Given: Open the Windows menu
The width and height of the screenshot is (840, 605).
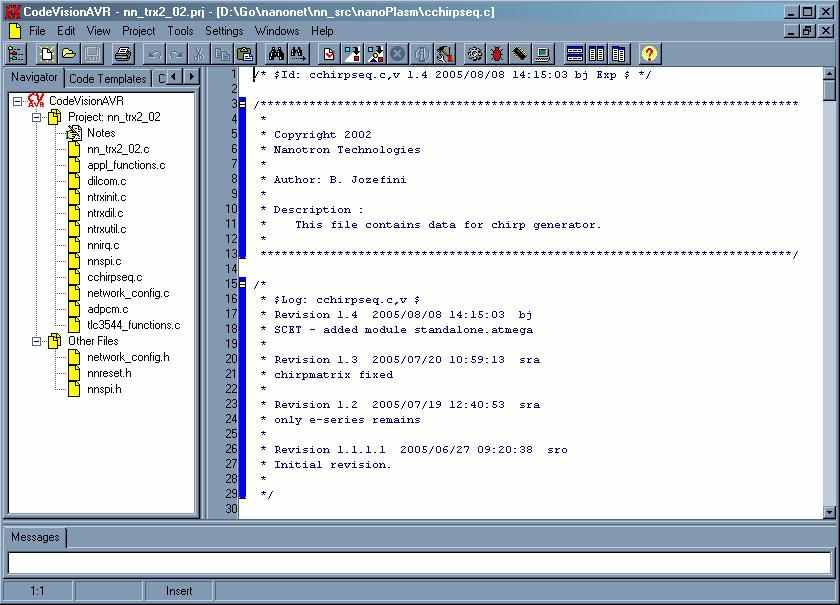Looking at the screenshot, I should [x=277, y=31].
